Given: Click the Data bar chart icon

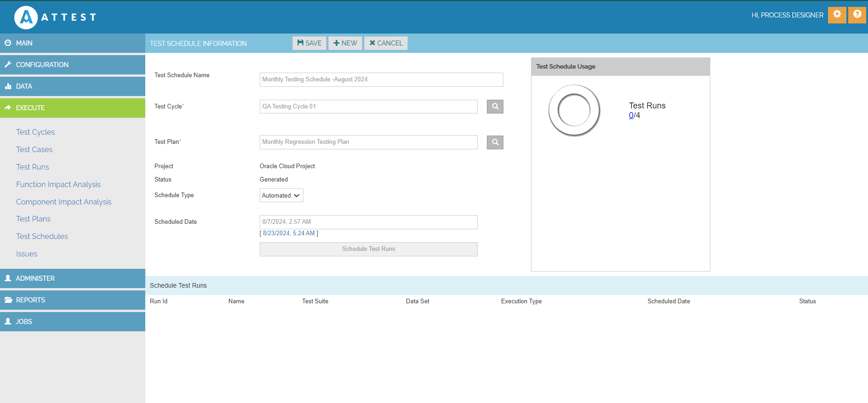Looking at the screenshot, I should (x=8, y=86).
